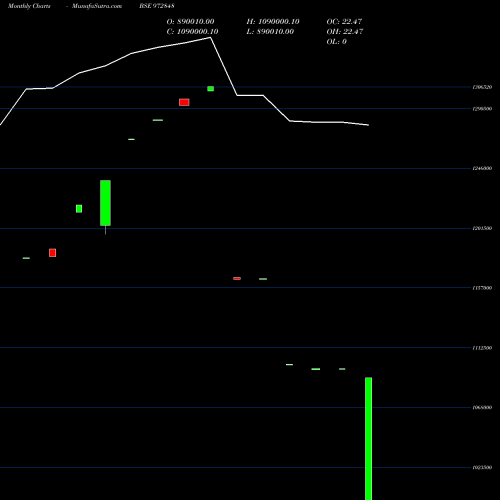Click the red candle below the 1201500 line
Viewport: 500px width, 500px height.
tap(52, 253)
